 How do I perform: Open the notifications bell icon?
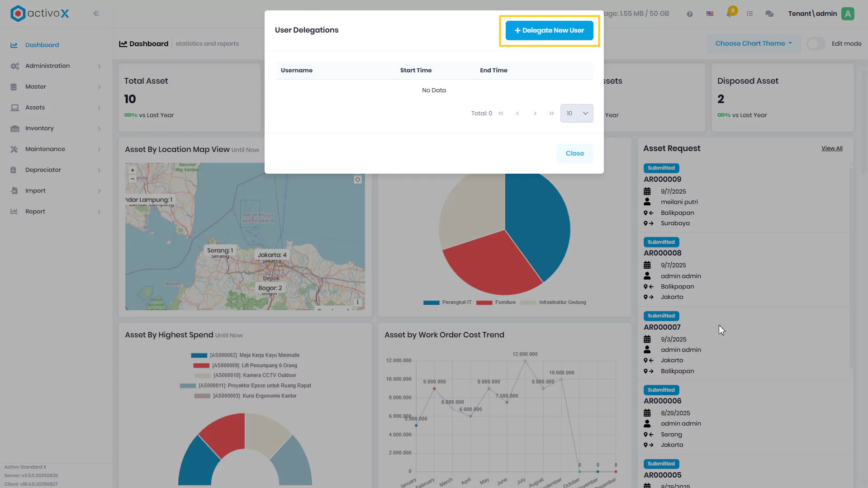pos(729,14)
